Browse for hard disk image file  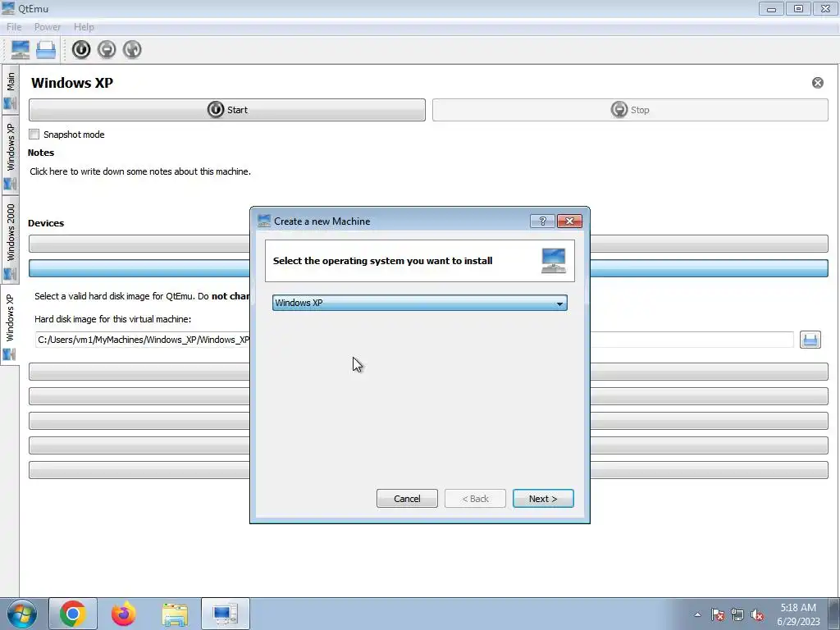coord(810,340)
